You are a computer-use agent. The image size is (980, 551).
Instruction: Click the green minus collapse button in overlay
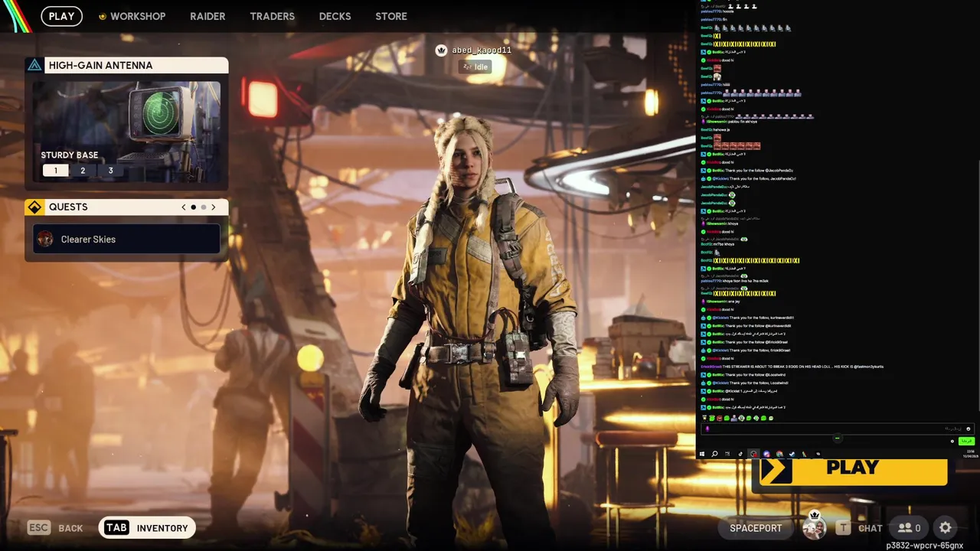point(838,438)
